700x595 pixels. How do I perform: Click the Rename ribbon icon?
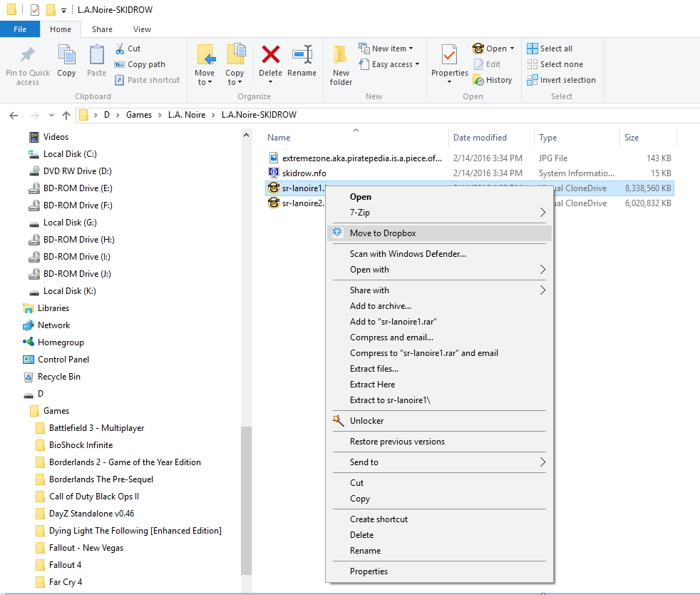(302, 54)
